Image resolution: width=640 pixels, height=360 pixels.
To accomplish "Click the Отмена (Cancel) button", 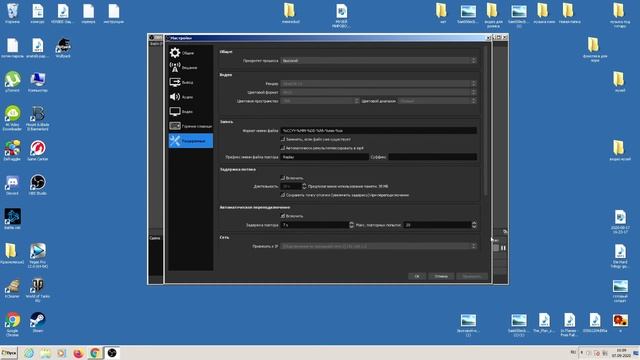I will tap(441, 276).
